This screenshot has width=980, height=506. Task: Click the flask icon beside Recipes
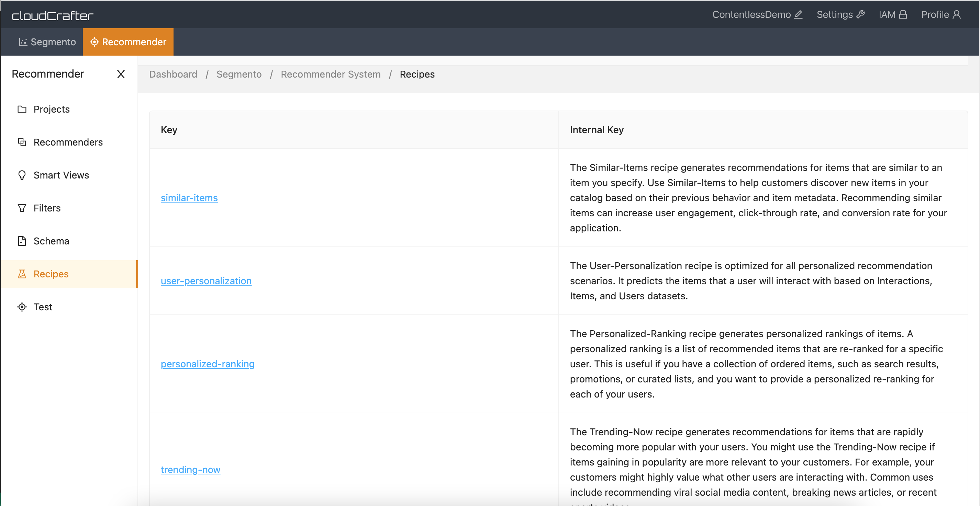(x=22, y=274)
